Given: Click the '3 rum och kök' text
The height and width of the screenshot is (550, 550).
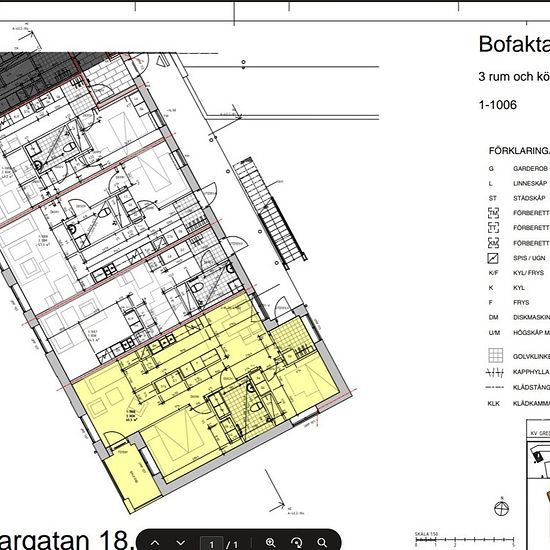Looking at the screenshot, I should [x=514, y=76].
